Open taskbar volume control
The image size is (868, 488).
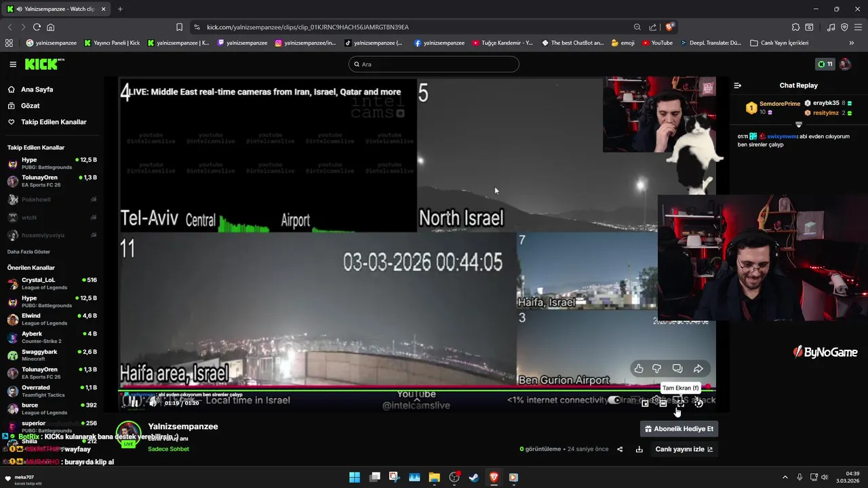click(x=825, y=477)
